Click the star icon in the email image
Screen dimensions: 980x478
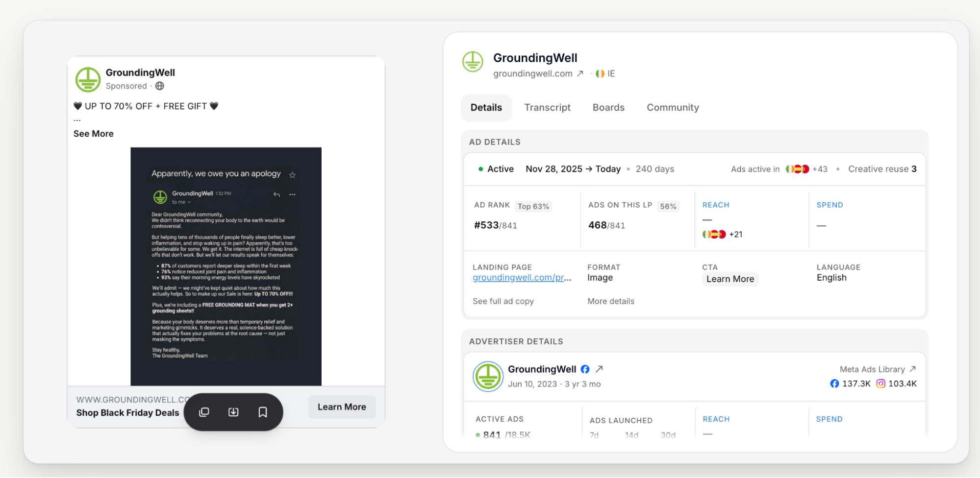293,175
